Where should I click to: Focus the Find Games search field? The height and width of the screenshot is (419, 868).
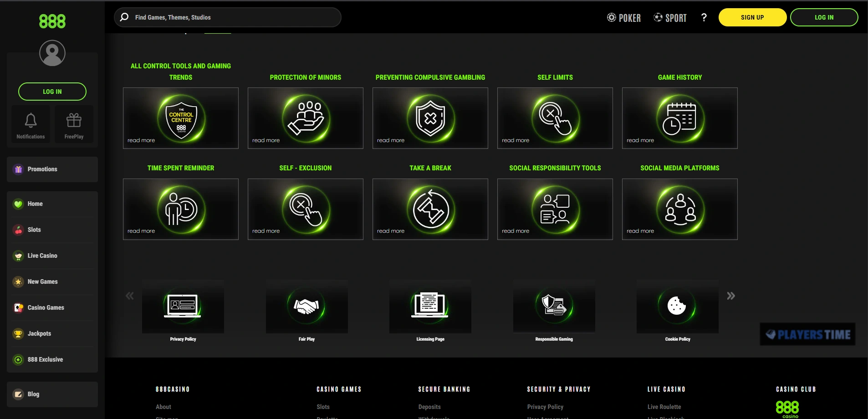tap(228, 17)
